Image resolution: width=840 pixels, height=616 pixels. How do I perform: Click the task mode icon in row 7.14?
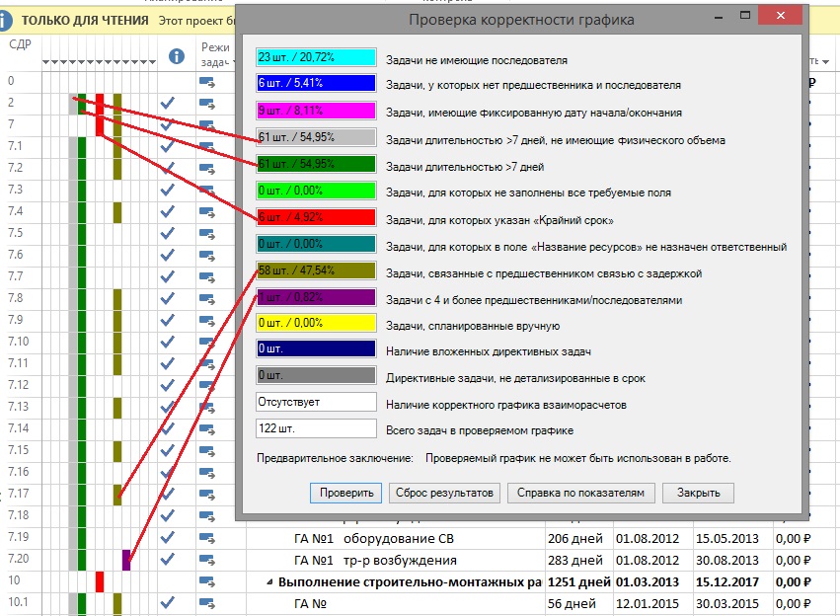click(206, 429)
